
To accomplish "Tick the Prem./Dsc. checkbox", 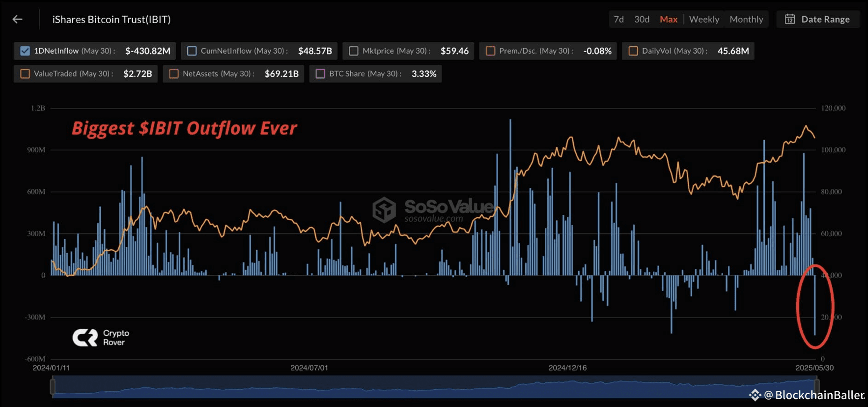I will pos(490,51).
